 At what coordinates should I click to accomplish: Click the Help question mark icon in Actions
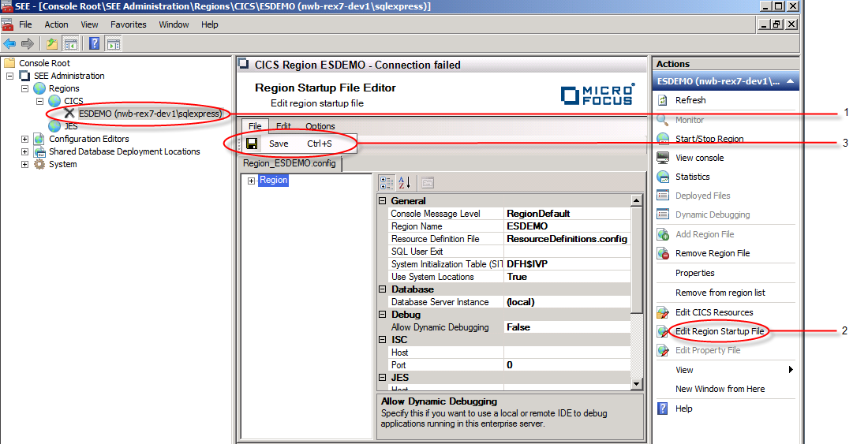click(x=663, y=409)
